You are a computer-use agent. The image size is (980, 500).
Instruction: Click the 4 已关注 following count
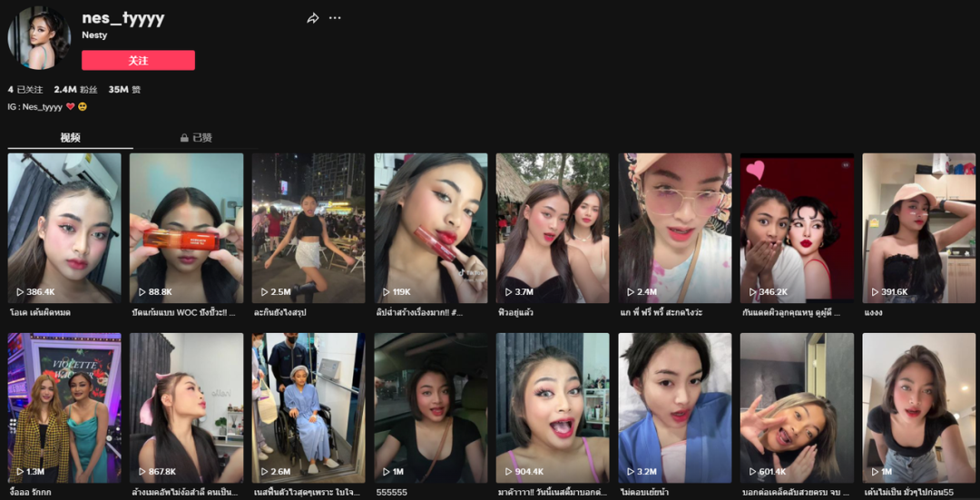pyautogui.click(x=25, y=90)
